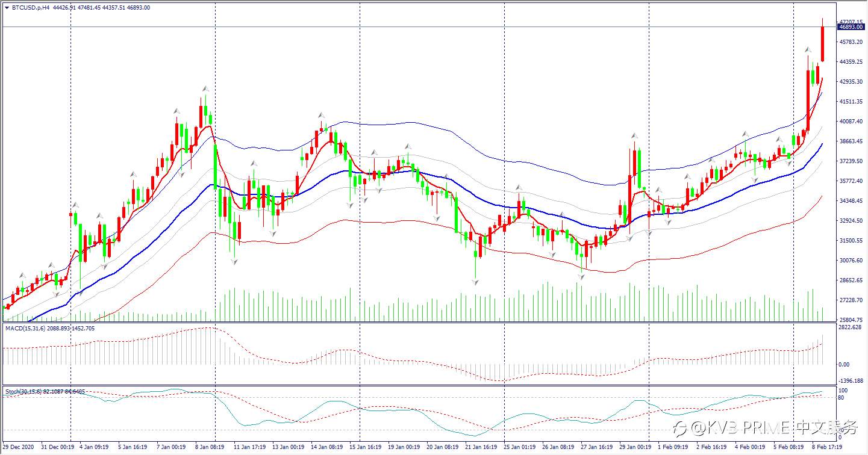Click the 5 Jan 16:19 time label

point(133,447)
